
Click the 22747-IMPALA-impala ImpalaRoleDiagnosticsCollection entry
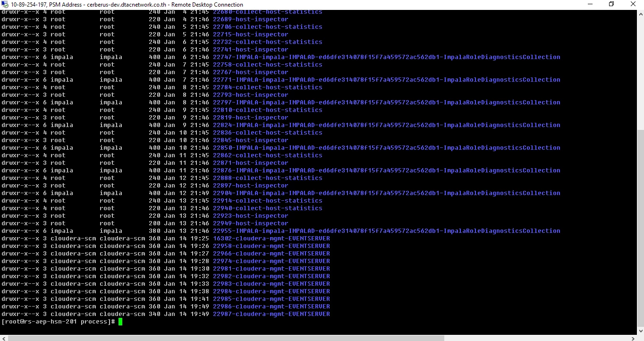[387, 57]
